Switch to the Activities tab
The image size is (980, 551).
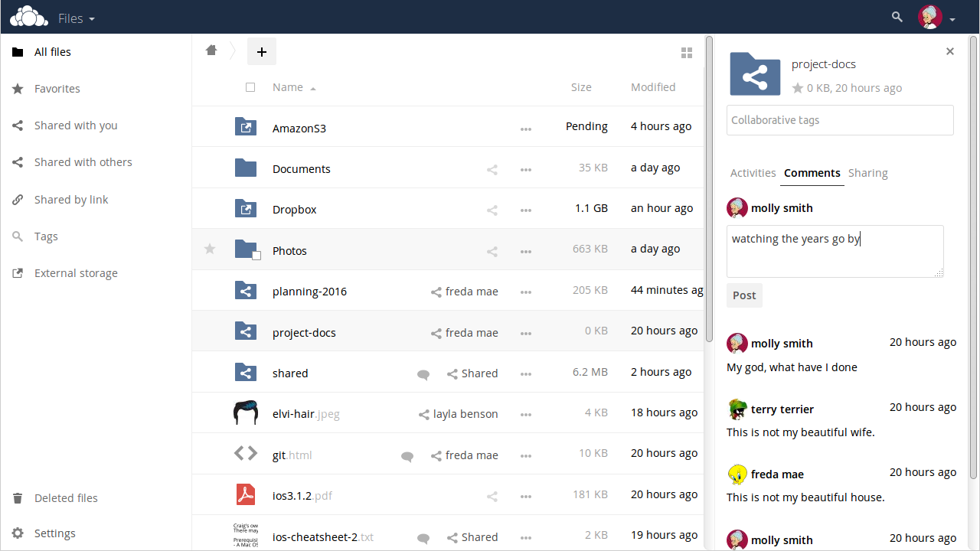pyautogui.click(x=753, y=173)
